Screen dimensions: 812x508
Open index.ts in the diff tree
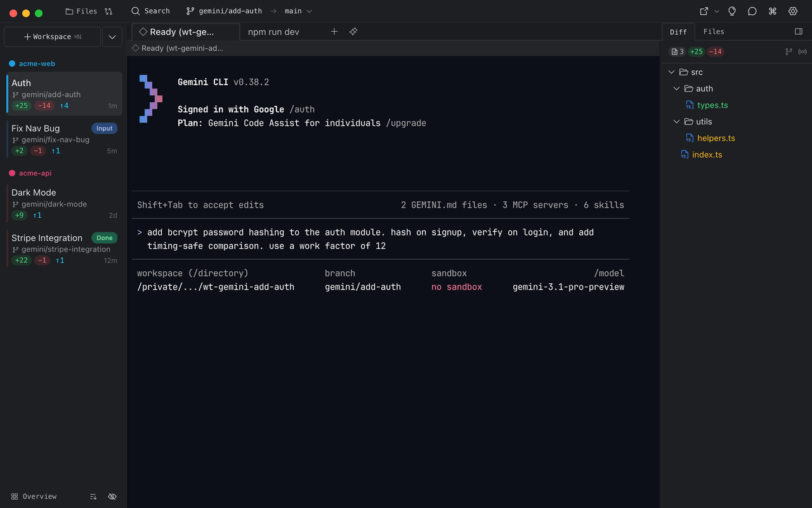tap(707, 155)
